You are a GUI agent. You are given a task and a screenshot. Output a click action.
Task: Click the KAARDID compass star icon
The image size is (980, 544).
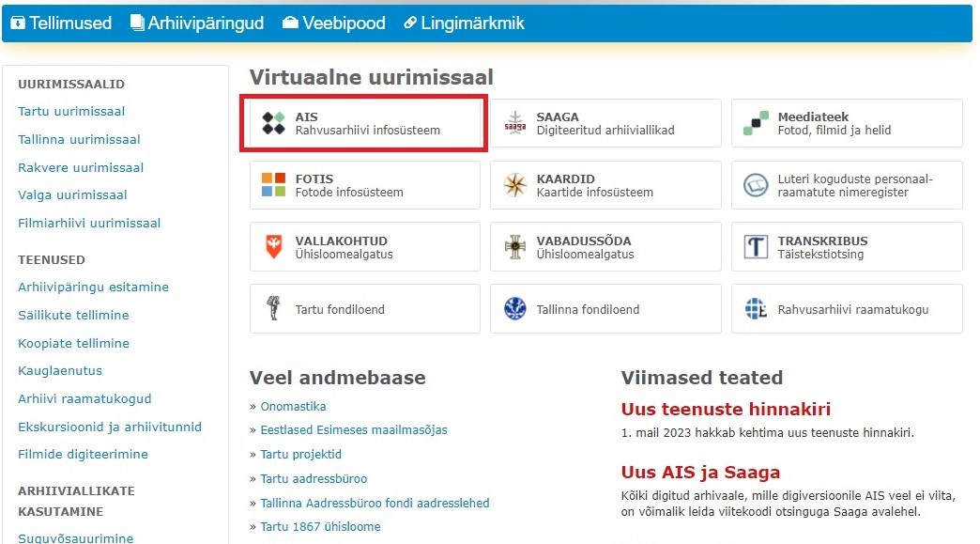[514, 185]
